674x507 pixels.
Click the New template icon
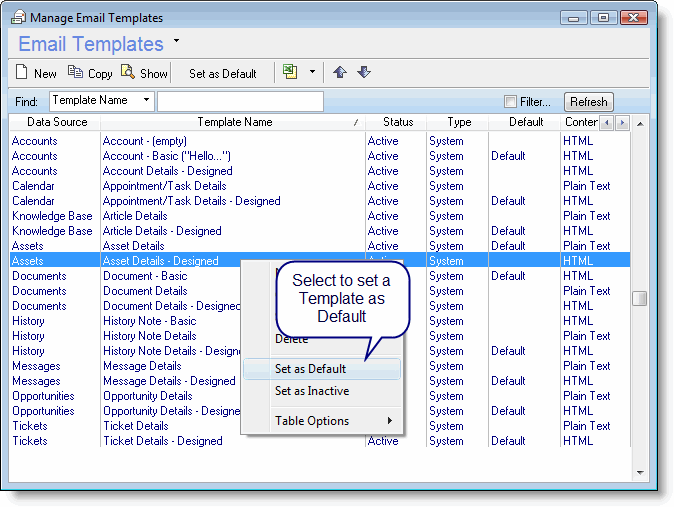22,73
